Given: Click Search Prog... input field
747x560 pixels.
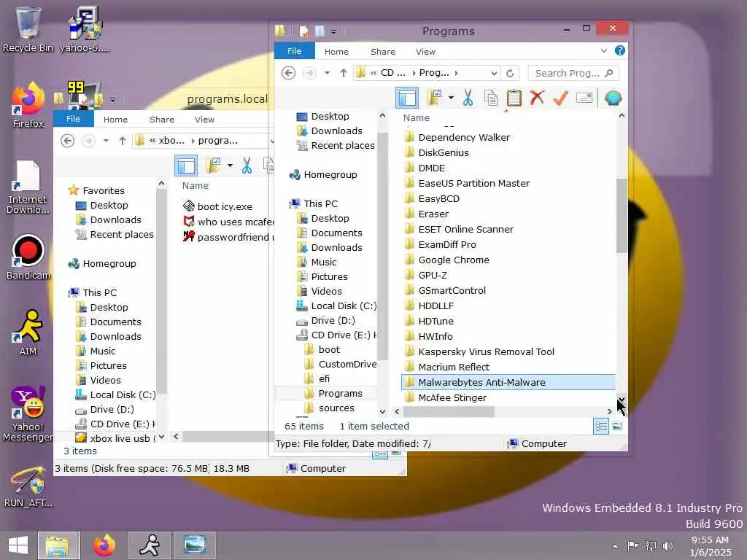Looking at the screenshot, I should (x=573, y=73).
